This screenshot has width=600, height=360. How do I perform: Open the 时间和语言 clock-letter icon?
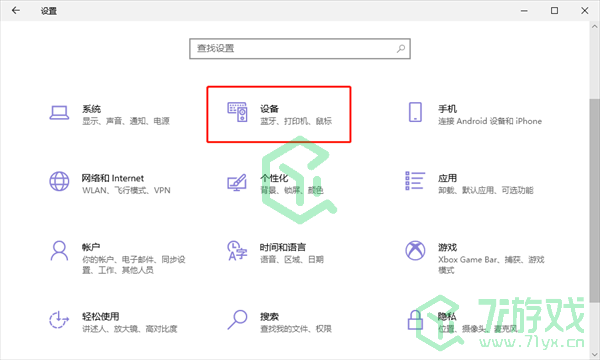coord(237,251)
